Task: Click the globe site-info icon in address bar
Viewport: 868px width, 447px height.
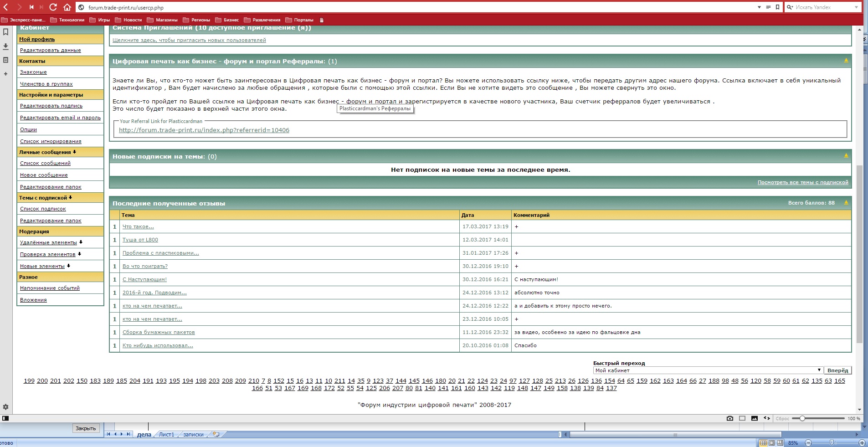Action: coord(81,7)
